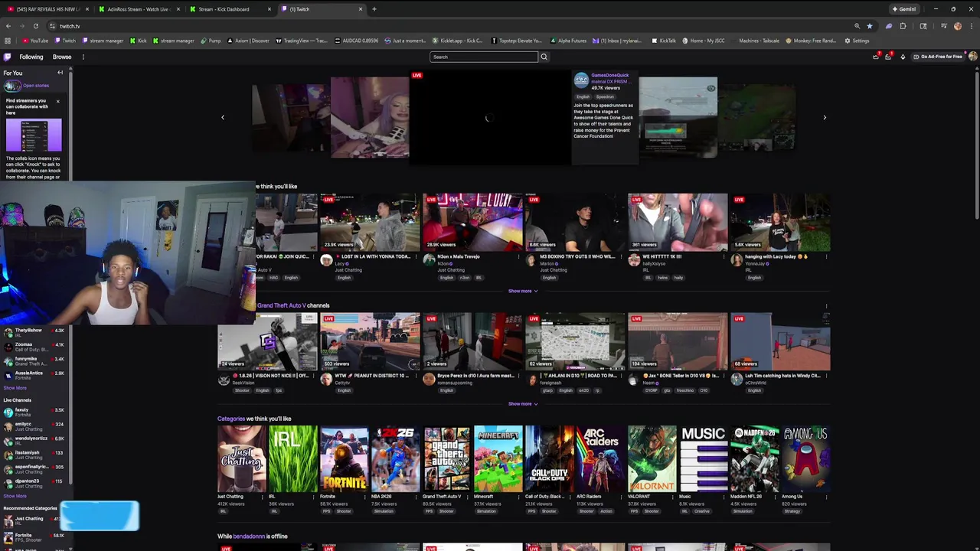This screenshot has height=551, width=980.
Task: Open AussieAntics channel in sidebar
Action: tap(34, 374)
